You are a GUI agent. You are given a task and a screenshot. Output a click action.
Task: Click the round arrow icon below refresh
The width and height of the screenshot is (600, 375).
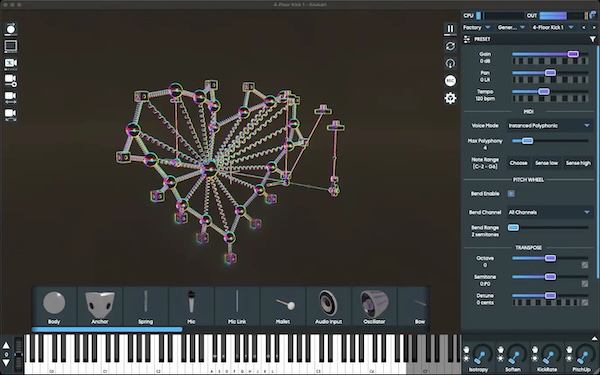click(x=450, y=63)
